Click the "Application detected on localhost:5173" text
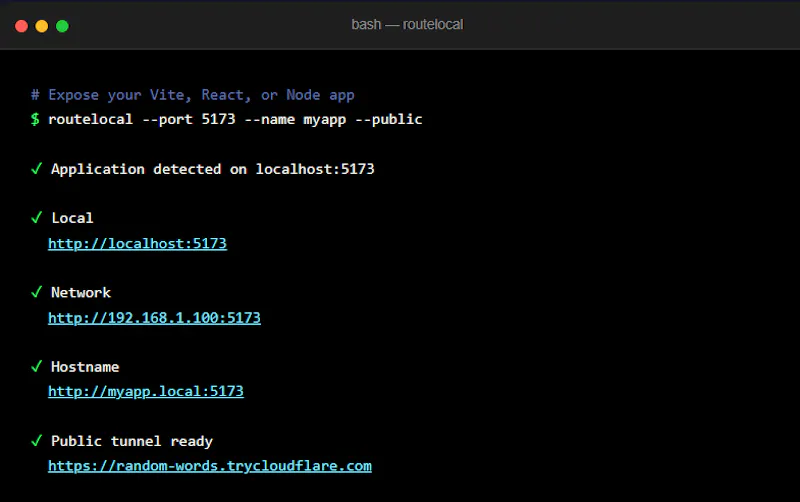 click(213, 169)
